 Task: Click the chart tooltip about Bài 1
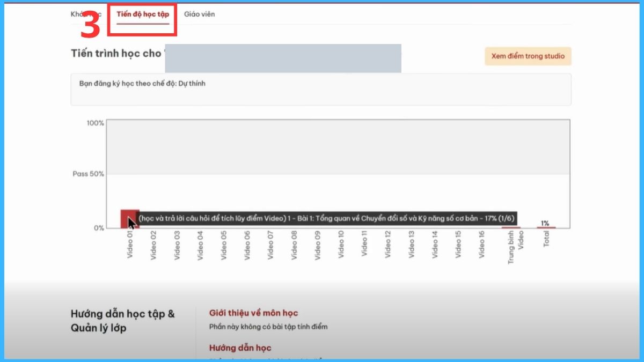(x=327, y=218)
